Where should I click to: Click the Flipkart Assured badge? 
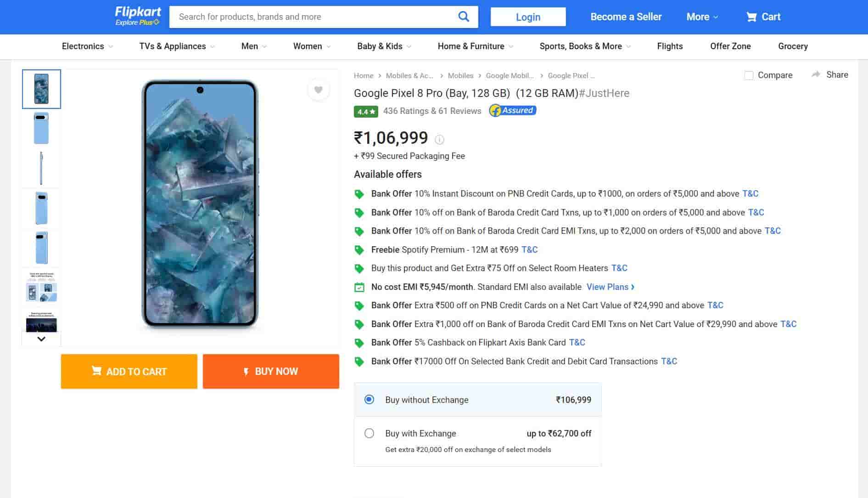point(512,111)
